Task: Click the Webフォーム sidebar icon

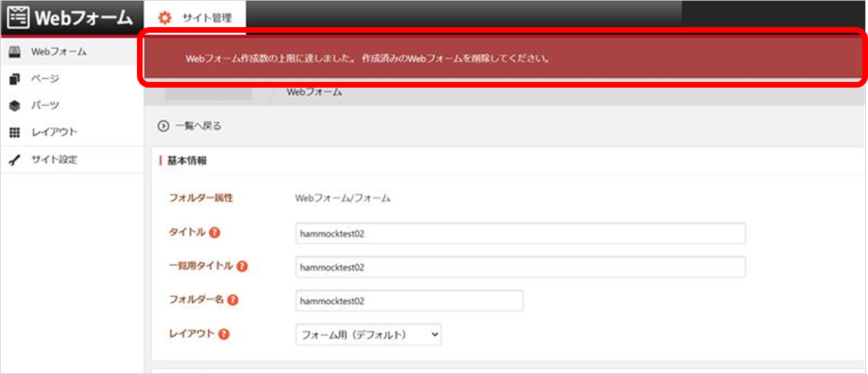Action: pyautogui.click(x=14, y=52)
